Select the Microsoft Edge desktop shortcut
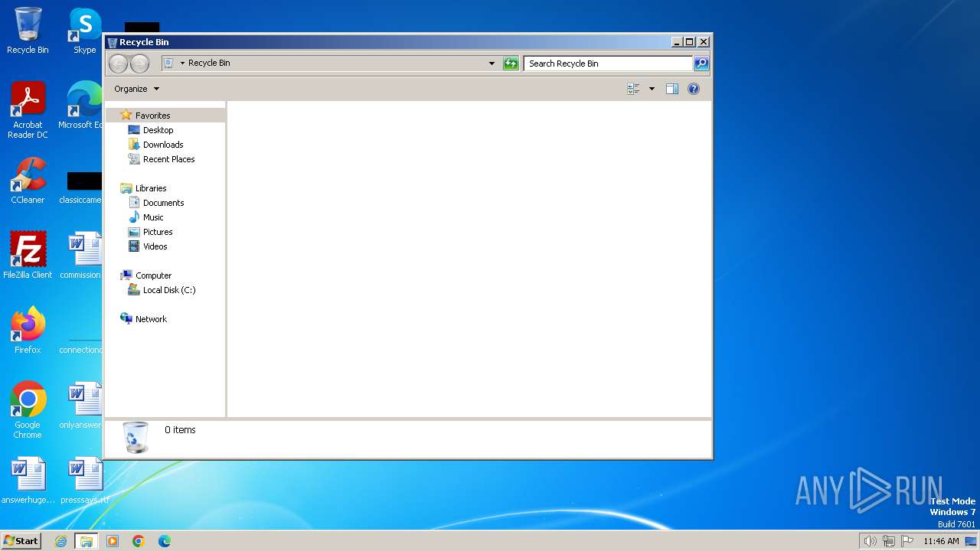The image size is (980, 551). pyautogui.click(x=81, y=106)
